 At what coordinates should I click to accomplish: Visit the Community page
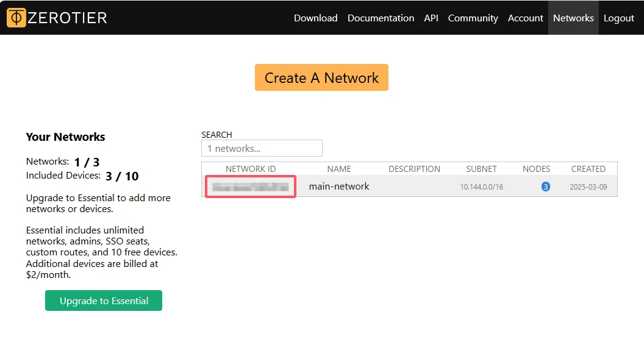pyautogui.click(x=473, y=18)
